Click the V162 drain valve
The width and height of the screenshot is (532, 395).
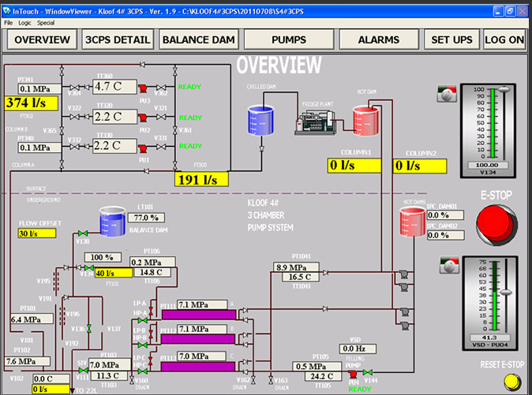[253, 380]
